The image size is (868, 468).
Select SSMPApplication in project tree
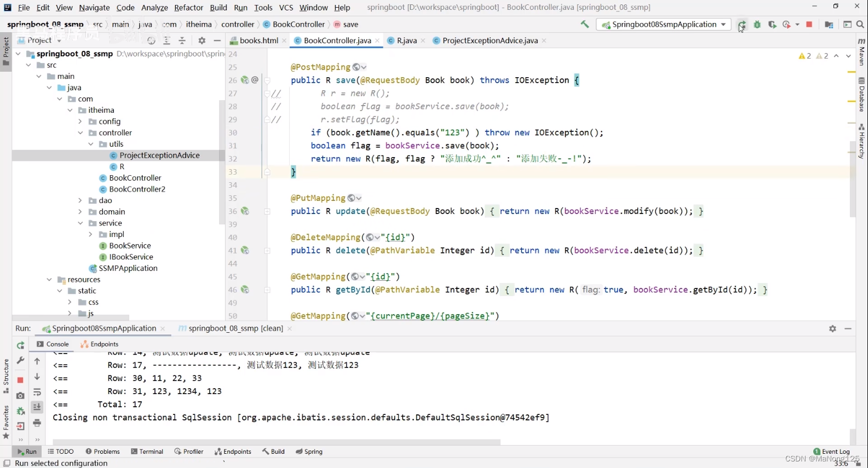pos(123,268)
